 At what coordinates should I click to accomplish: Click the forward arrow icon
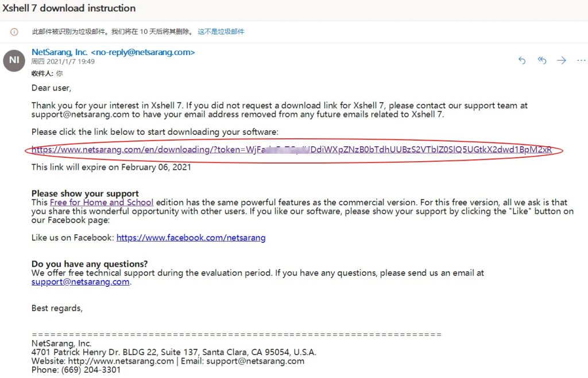pos(562,60)
